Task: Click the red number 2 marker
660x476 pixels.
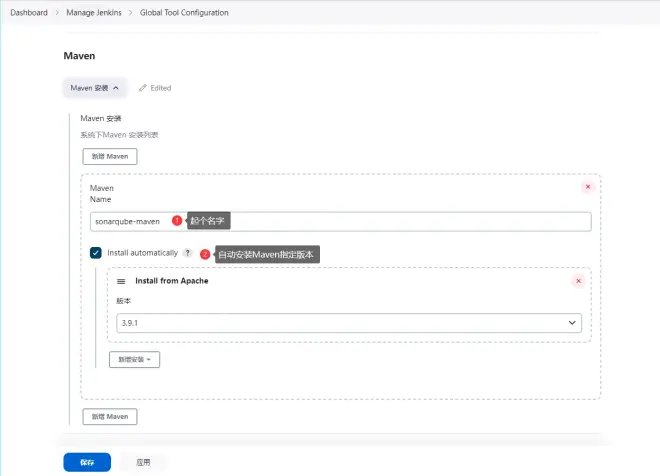Action: (x=205, y=254)
